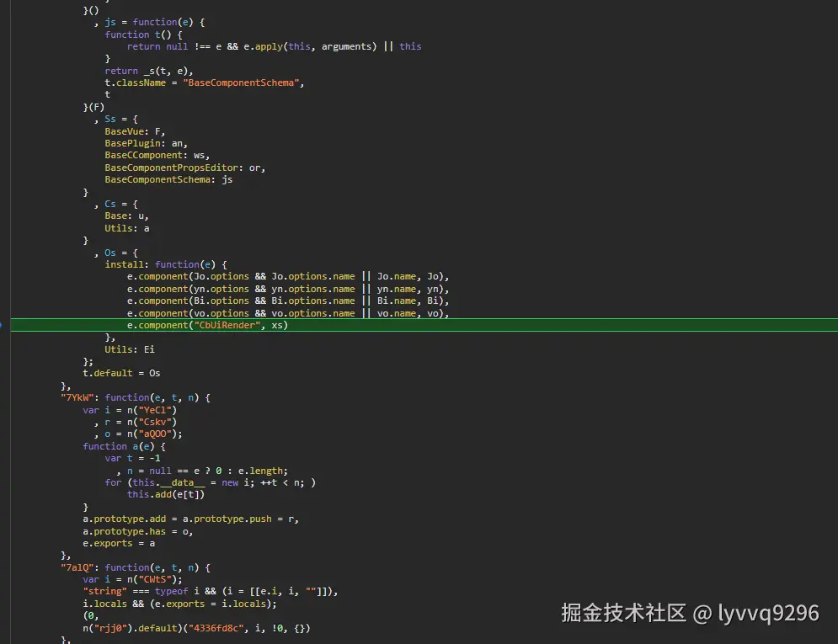Click the n("CWtS") require call
Screen dimensions: 838x644
pos(152,579)
